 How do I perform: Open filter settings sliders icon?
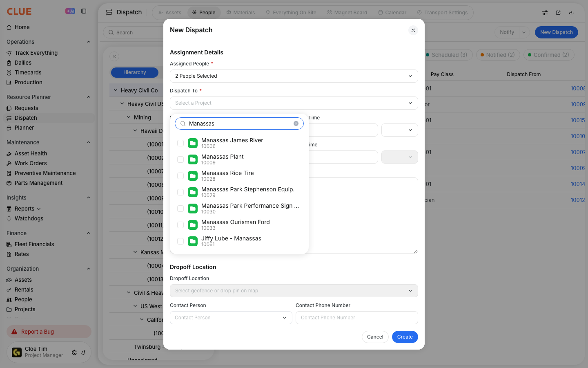point(545,13)
